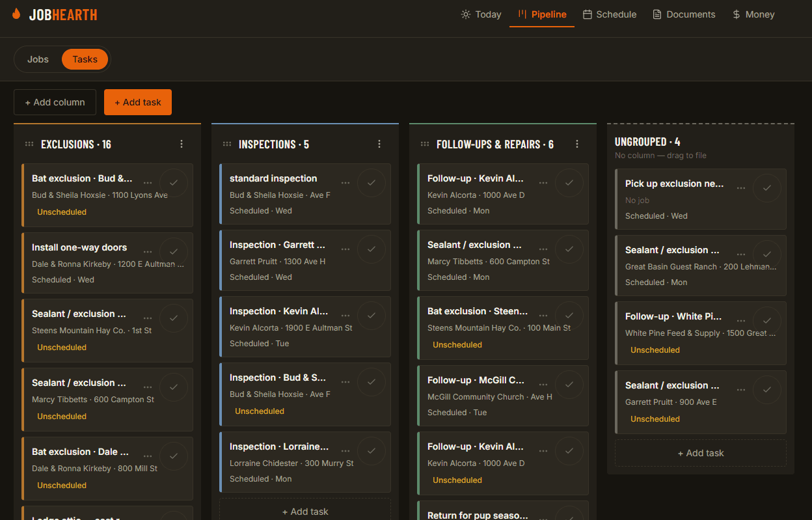Switch view to Jobs
This screenshot has width=812, height=520.
[38, 59]
